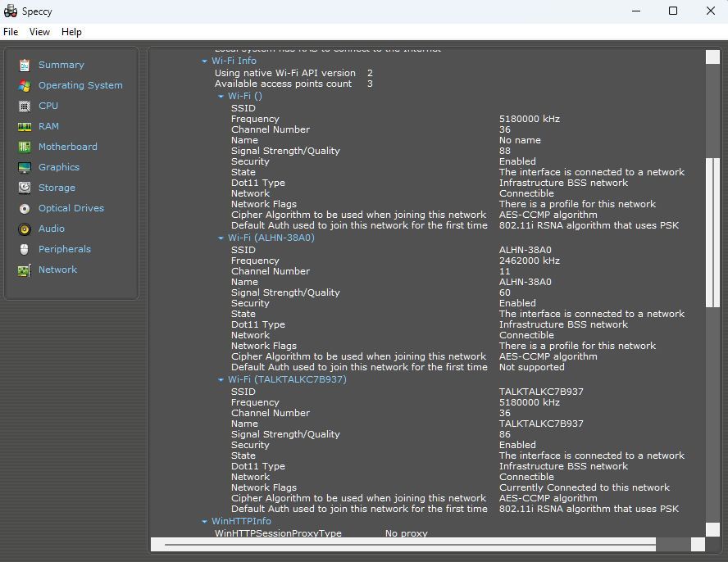
Task: Click the 'No name' value
Action: tap(520, 140)
